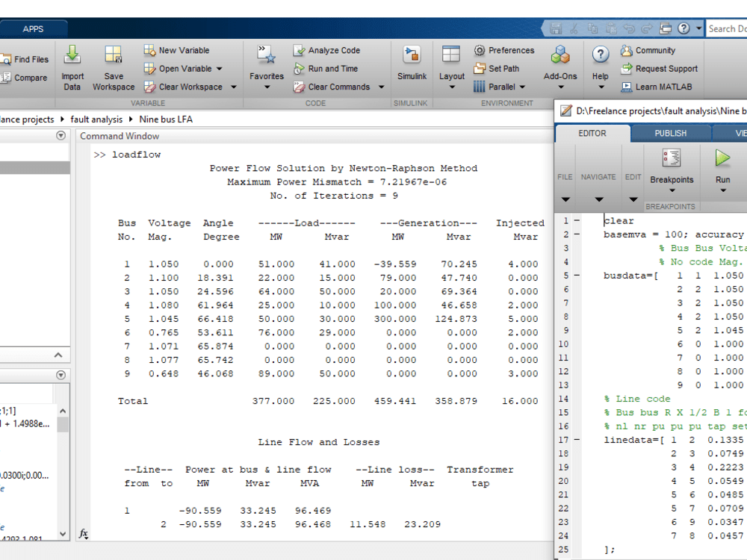747x560 pixels.
Task: Click Analyze Code
Action: click(x=326, y=50)
